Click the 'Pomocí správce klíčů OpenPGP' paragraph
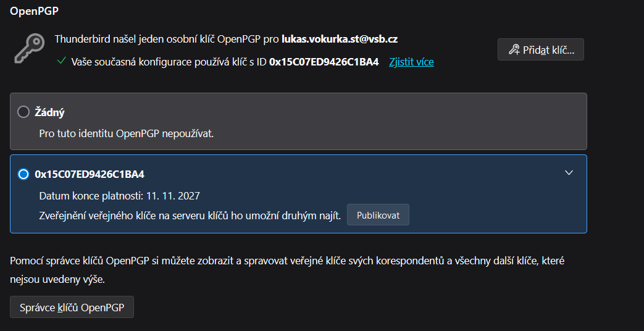Image resolution: width=644 pixels, height=331 pixels. pos(287,270)
